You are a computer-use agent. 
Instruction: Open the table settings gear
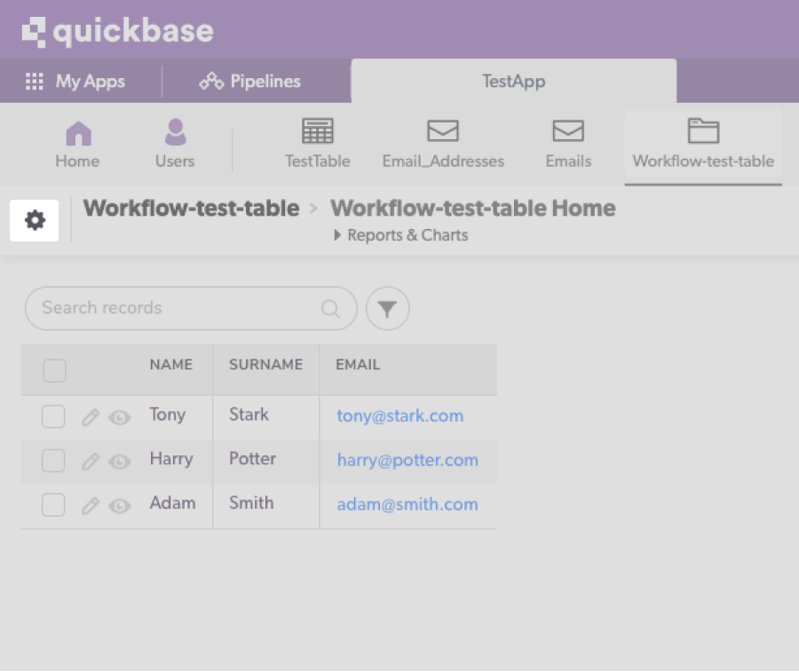point(34,219)
